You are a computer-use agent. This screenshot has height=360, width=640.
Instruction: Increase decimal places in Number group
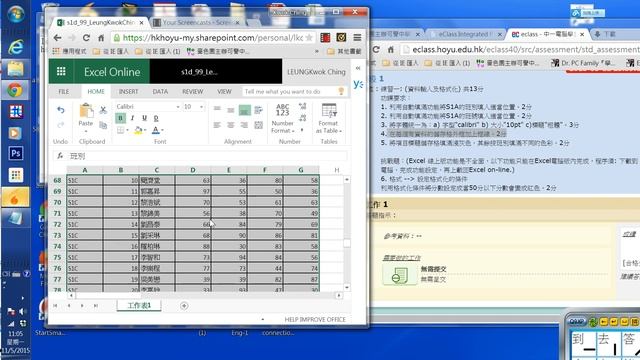pos(302,107)
